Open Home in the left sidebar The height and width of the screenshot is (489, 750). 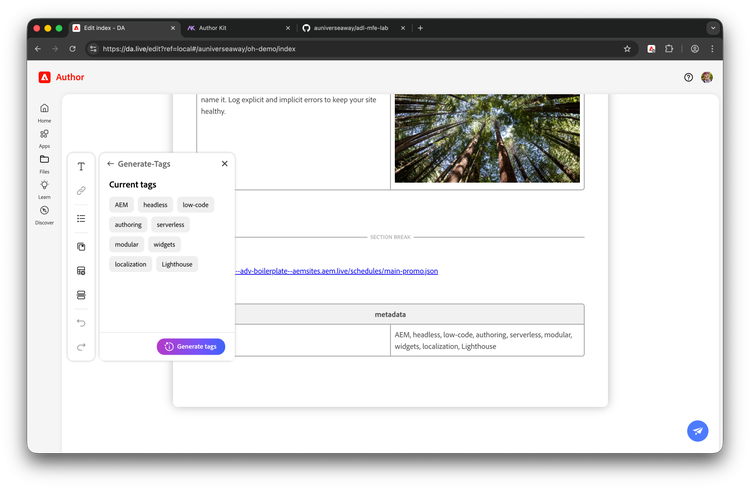pyautogui.click(x=44, y=109)
